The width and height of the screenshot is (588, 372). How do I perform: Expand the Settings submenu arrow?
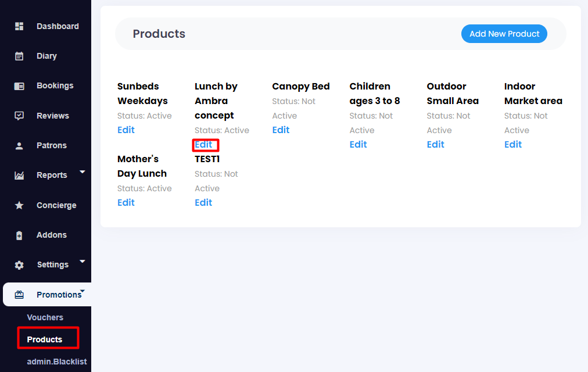pos(83,261)
